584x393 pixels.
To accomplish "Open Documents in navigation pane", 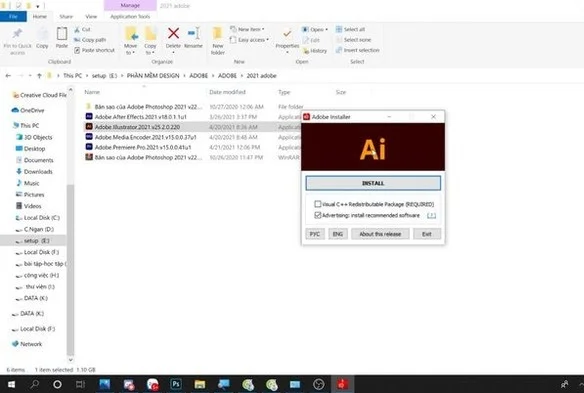I will [35, 160].
